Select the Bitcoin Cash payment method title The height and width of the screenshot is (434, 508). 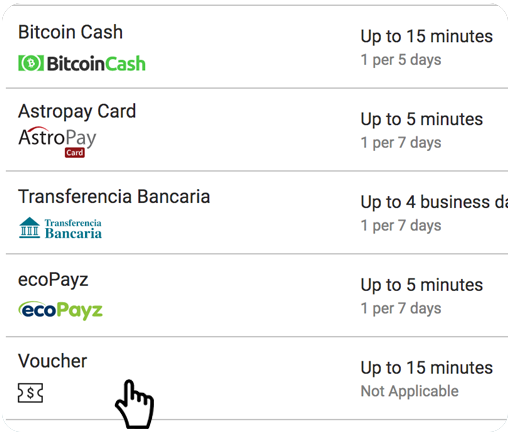coord(70,32)
